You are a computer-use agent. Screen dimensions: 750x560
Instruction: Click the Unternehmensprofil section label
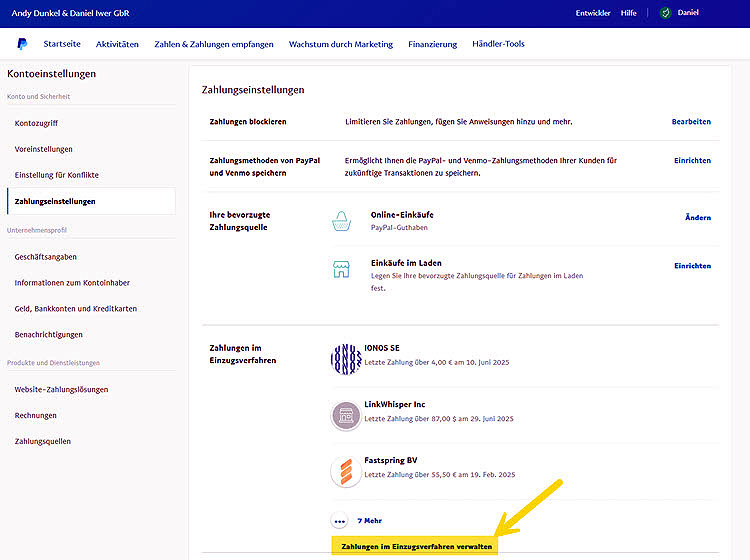click(x=37, y=231)
